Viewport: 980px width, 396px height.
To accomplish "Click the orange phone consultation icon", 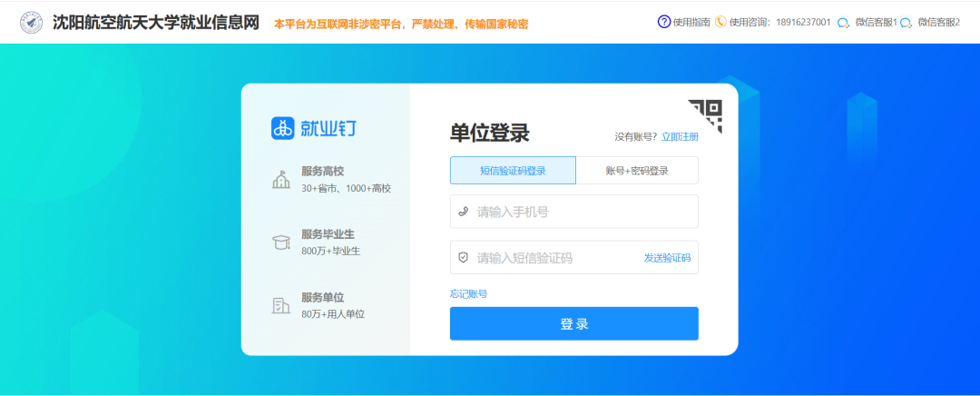I will click(720, 22).
